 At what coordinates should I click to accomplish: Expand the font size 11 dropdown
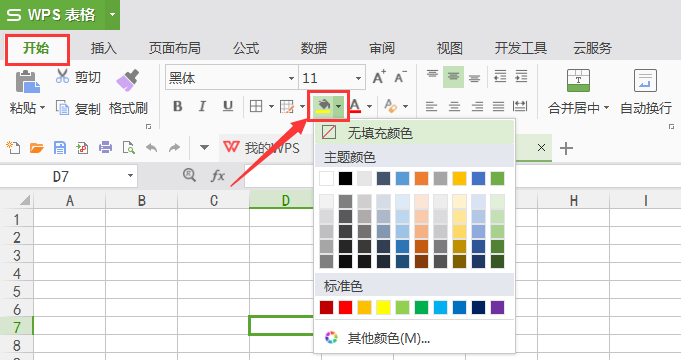tap(358, 79)
